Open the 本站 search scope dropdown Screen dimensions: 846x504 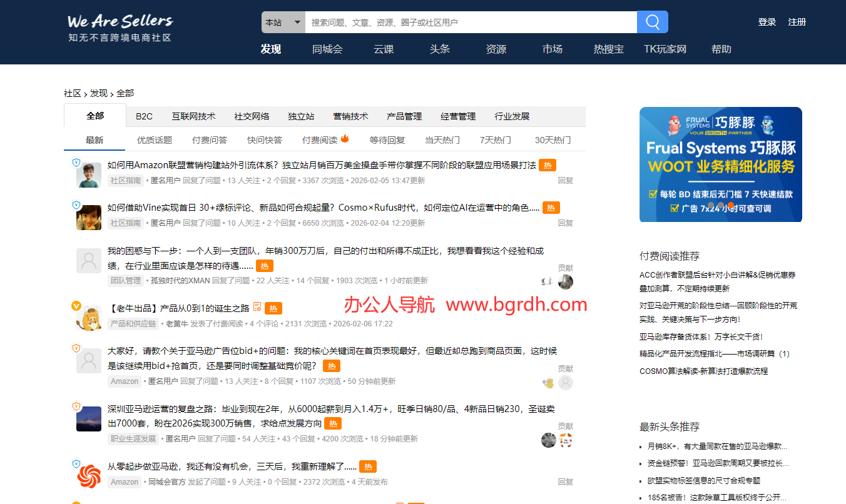pos(283,22)
